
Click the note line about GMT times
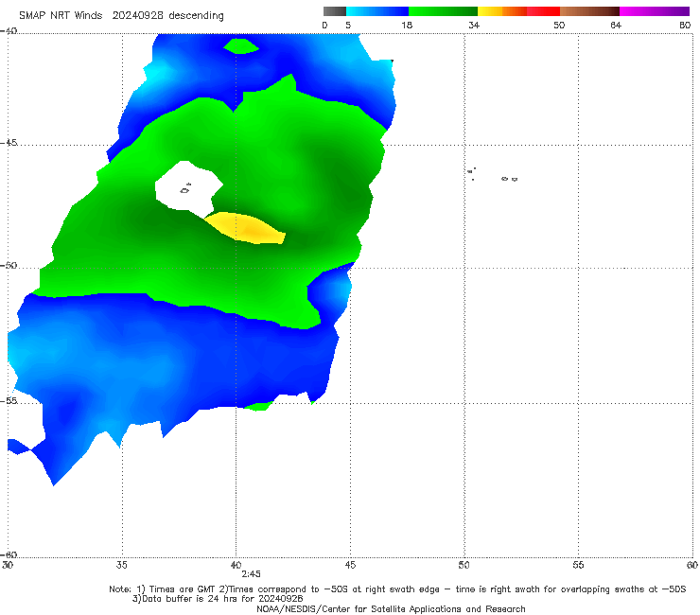click(x=397, y=589)
